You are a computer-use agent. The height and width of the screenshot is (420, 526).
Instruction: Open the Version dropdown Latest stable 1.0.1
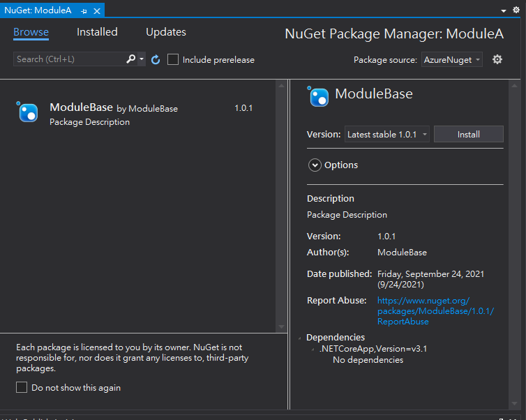click(387, 135)
